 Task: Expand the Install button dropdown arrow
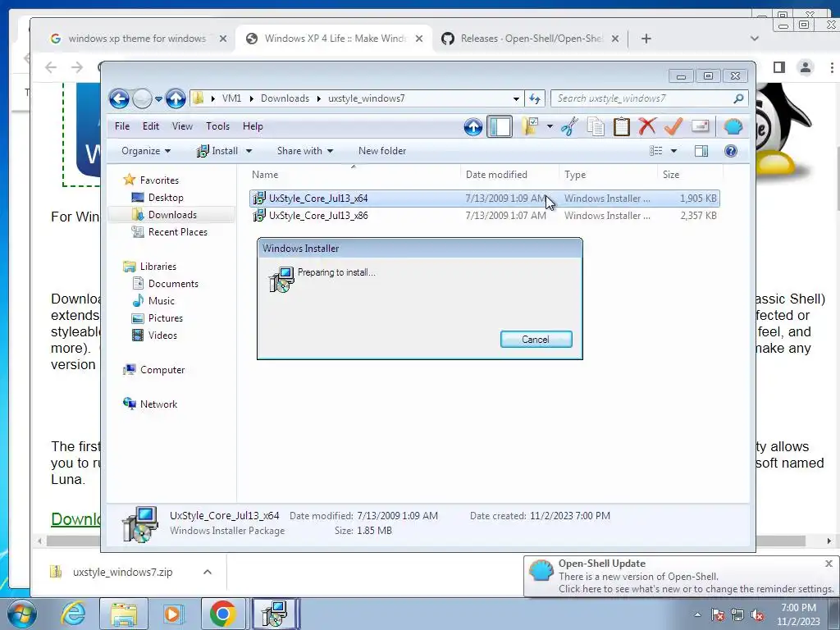[249, 151]
